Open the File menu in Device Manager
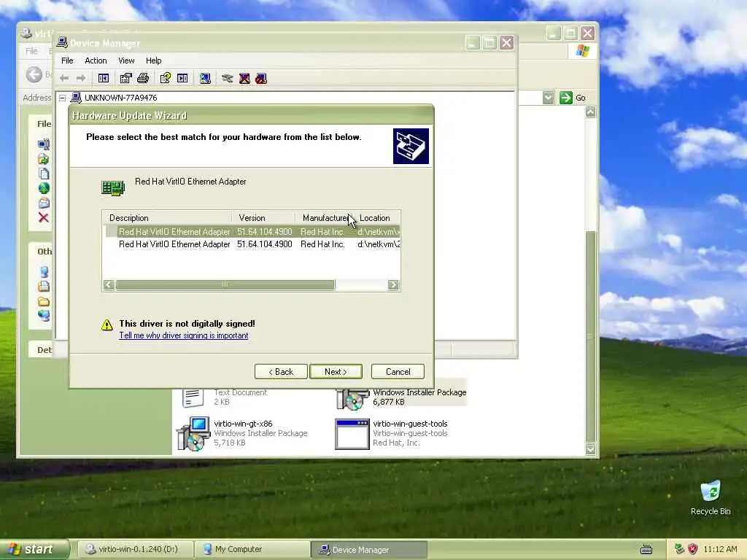The width and height of the screenshot is (747, 560). pos(67,61)
